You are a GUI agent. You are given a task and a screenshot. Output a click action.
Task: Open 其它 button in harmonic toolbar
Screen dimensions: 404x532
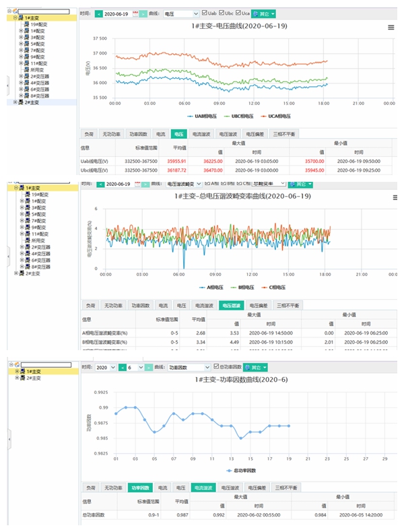pos(300,185)
